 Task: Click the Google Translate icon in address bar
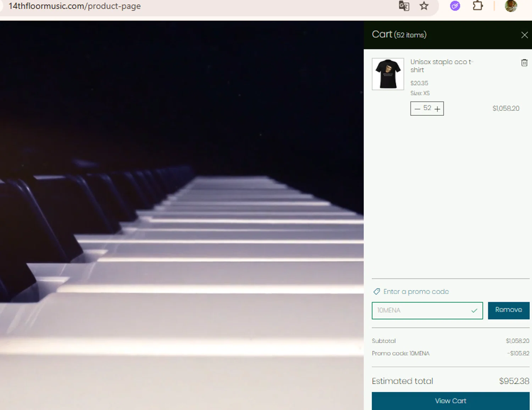404,6
